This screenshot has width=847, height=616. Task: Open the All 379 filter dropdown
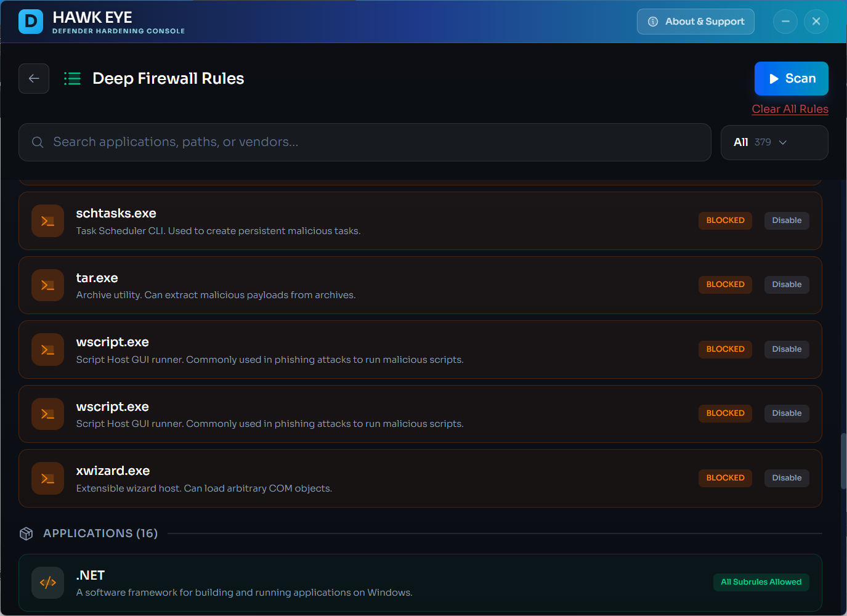click(x=774, y=142)
